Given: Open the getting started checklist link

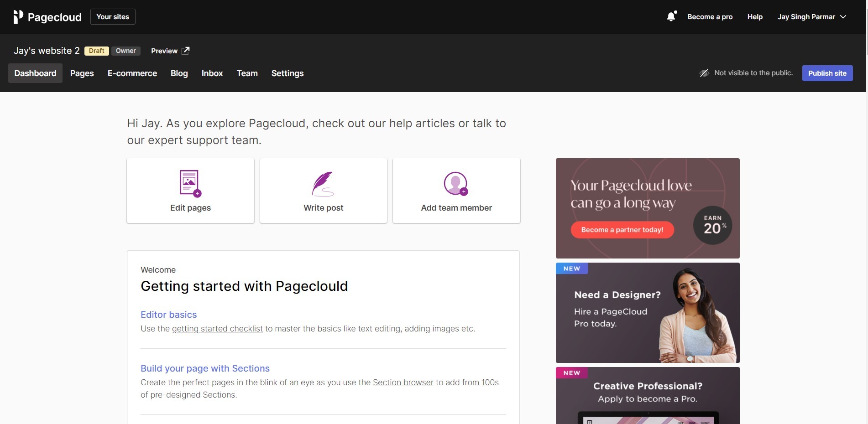Looking at the screenshot, I should [217, 329].
